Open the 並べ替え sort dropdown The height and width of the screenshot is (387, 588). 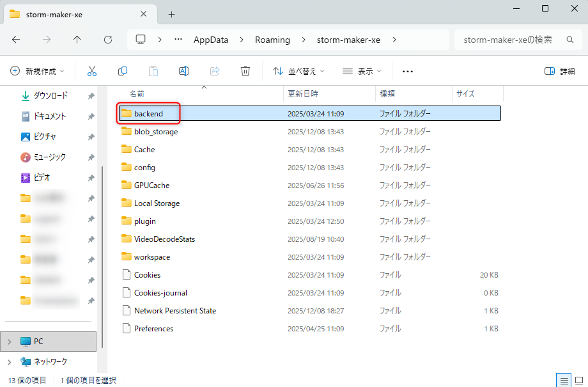(x=298, y=71)
